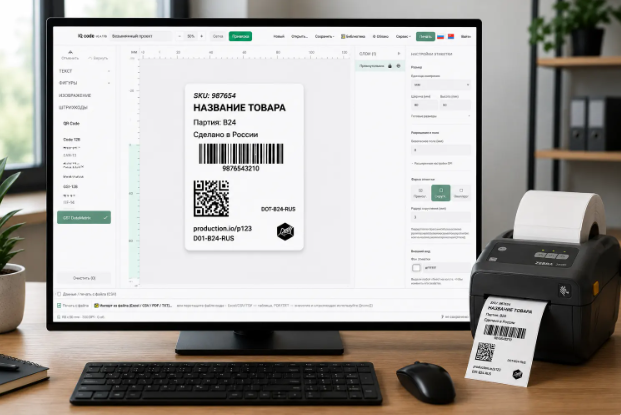The height and width of the screenshot is (415, 621).
Task: Click the Библиотека icon in top bar
Action: pyautogui.click(x=343, y=36)
